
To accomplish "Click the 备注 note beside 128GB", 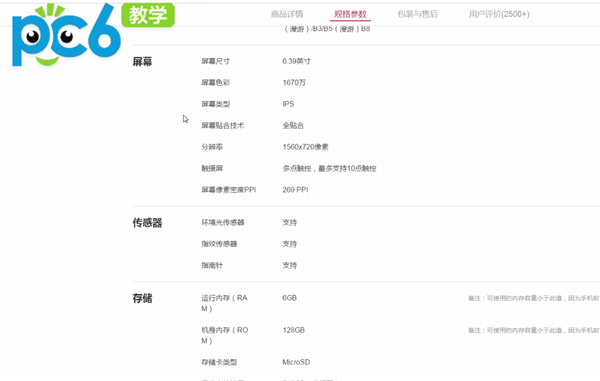I will (x=534, y=331).
